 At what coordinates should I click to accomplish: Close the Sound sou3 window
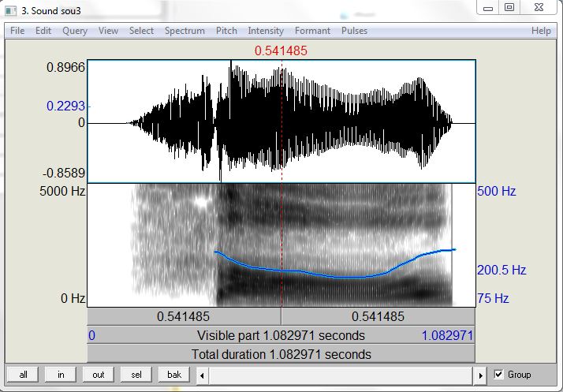(539, 8)
